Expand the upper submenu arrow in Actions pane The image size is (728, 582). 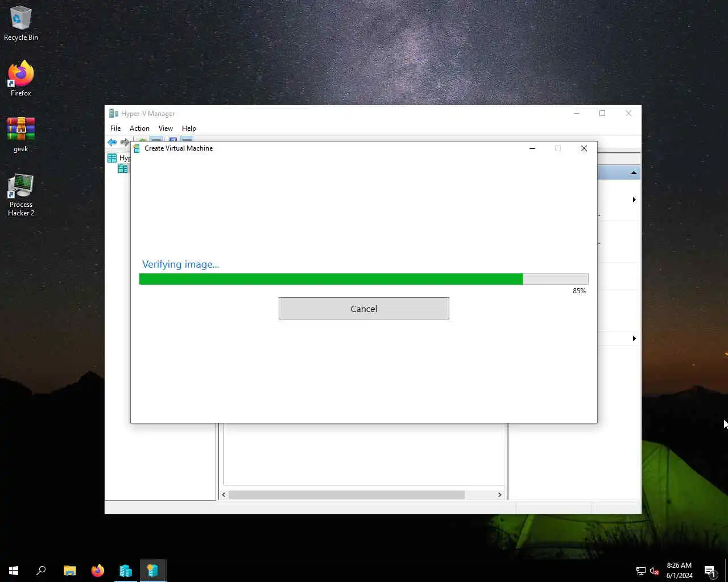tap(634, 199)
